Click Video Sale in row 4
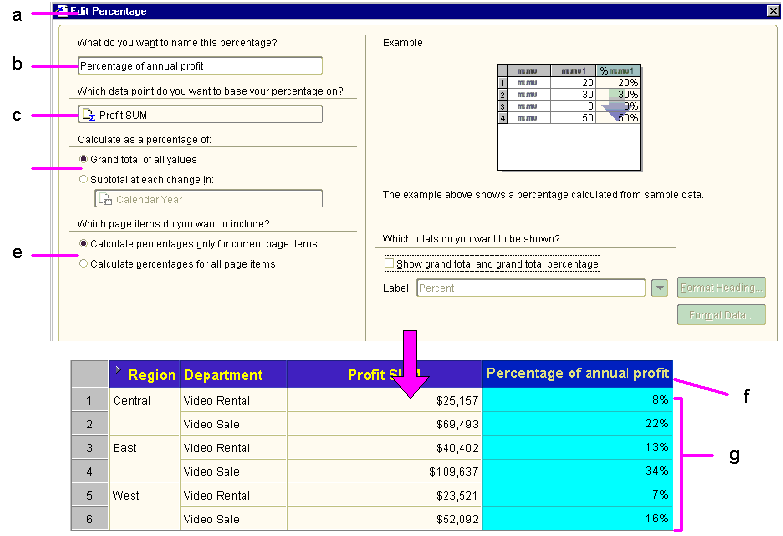 233,471
